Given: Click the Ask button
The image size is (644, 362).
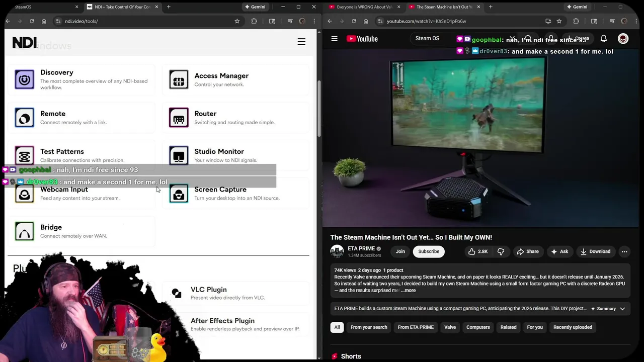Looking at the screenshot, I should point(559,251).
